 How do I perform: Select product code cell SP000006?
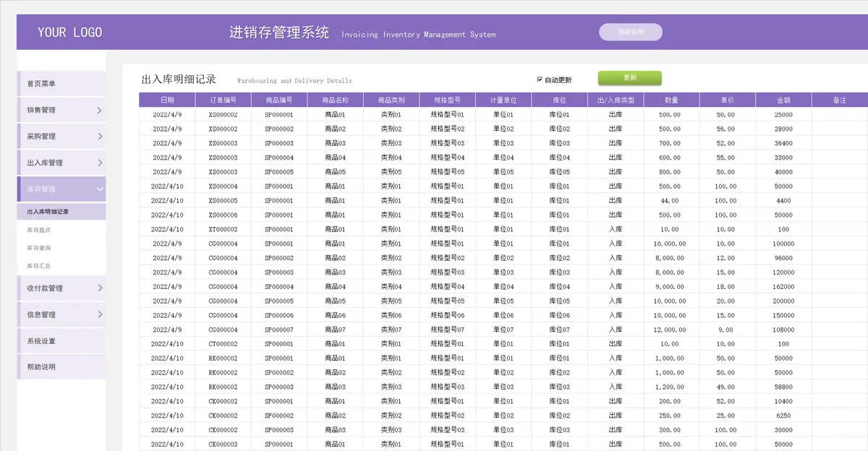pyautogui.click(x=279, y=316)
